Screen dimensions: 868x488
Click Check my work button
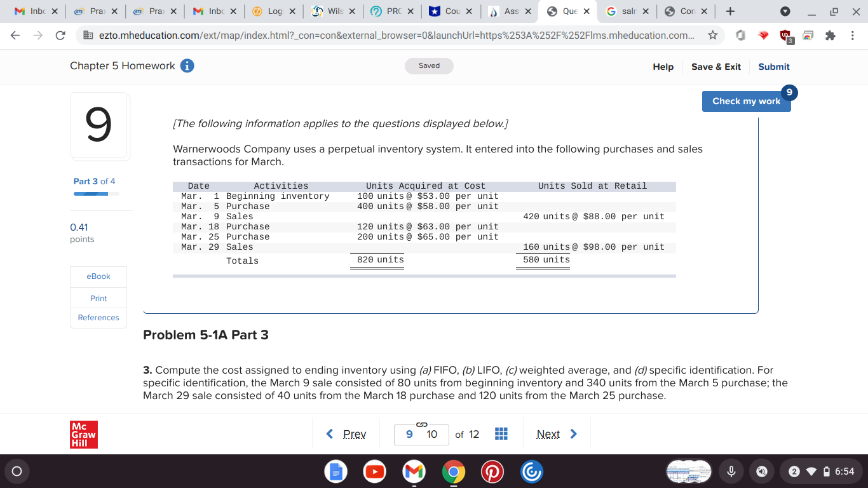(x=746, y=101)
